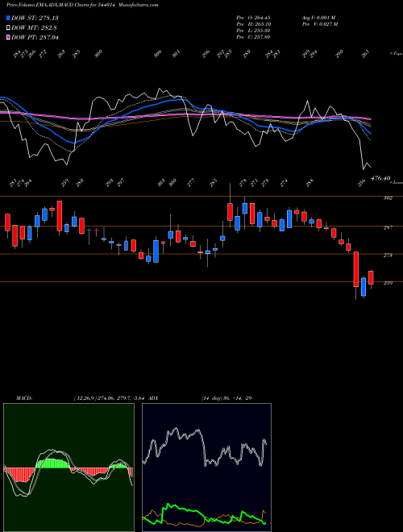
Task: Click the "Pre C: 257.80" close value
Action: coord(253,36)
